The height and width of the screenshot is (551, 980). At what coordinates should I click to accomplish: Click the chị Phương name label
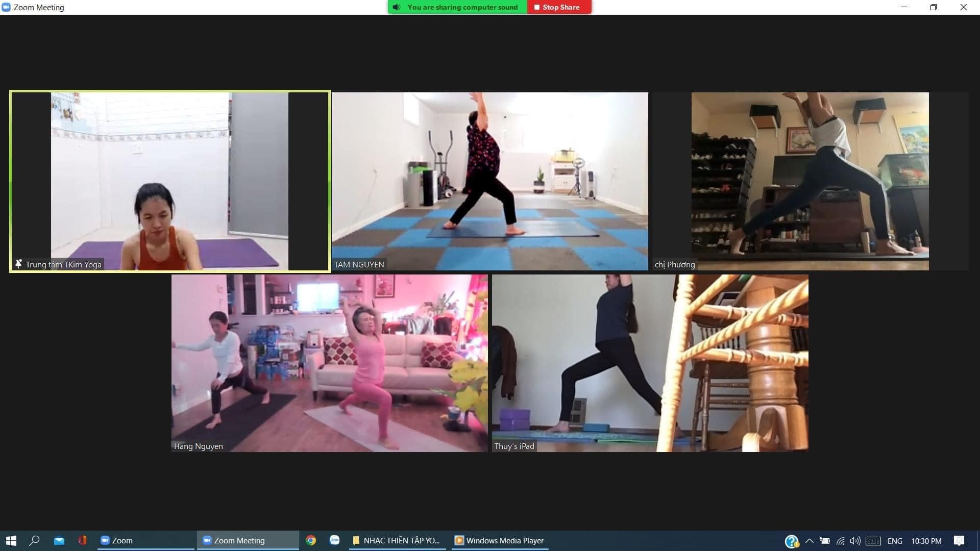click(x=675, y=264)
